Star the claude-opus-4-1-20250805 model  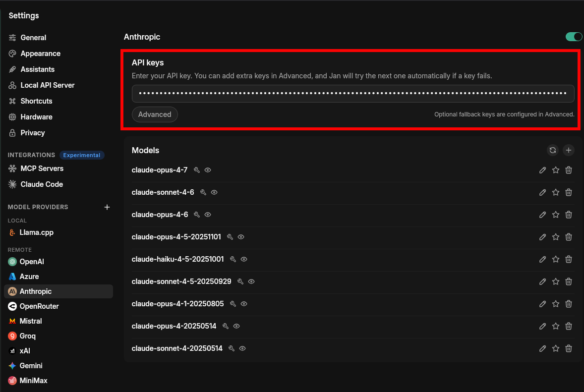[x=556, y=304]
